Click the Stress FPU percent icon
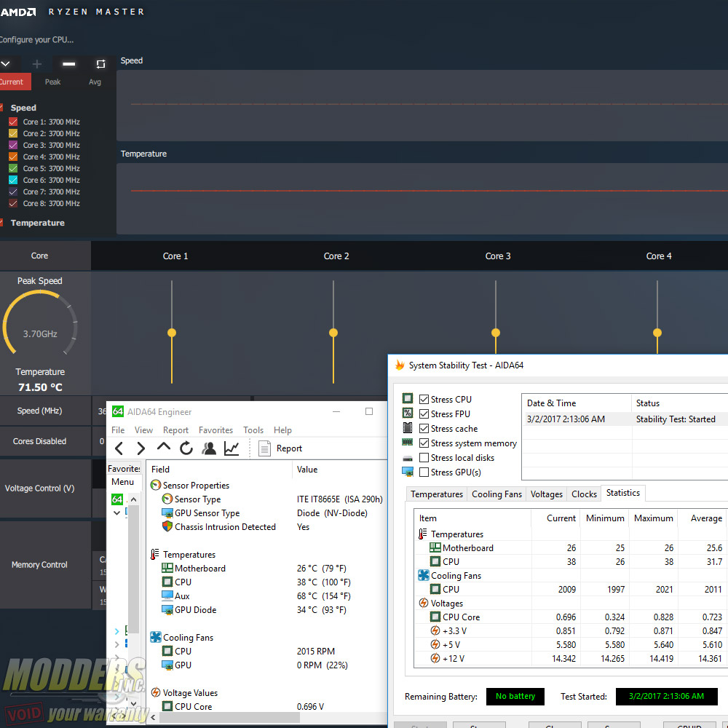Screen dimensions: 728x728 click(407, 413)
